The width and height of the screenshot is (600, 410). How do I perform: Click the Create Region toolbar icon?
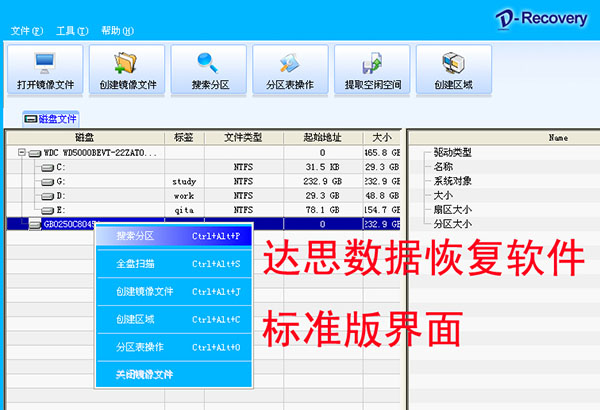pos(453,63)
